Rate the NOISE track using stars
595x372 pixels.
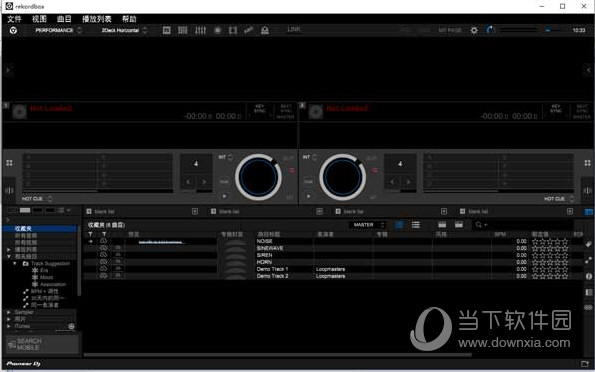point(550,241)
